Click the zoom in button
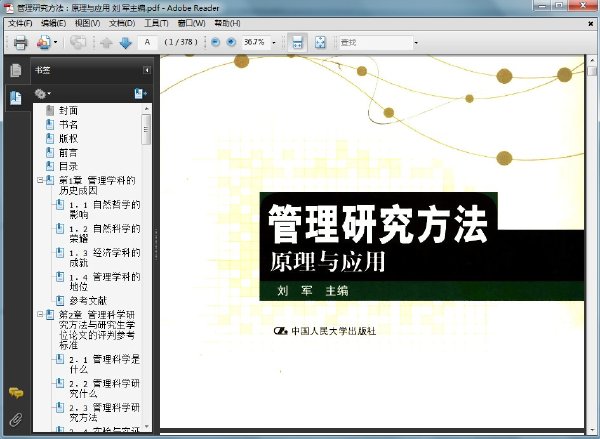Image resolution: width=600 pixels, height=439 pixels. [231, 42]
